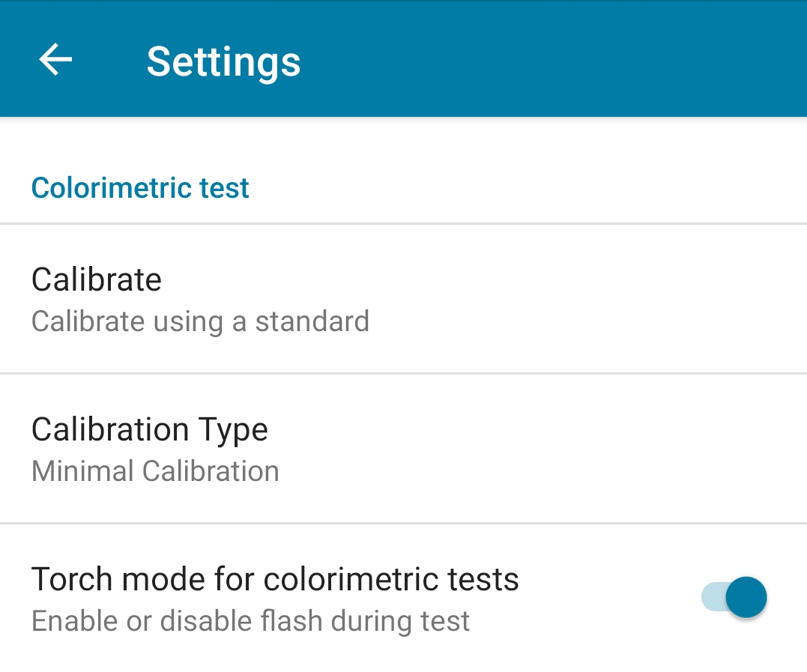
Task: Open the Calibration Type option
Action: [403, 449]
